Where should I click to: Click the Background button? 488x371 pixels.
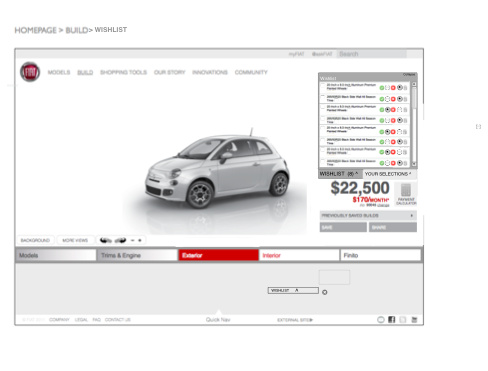(35, 240)
